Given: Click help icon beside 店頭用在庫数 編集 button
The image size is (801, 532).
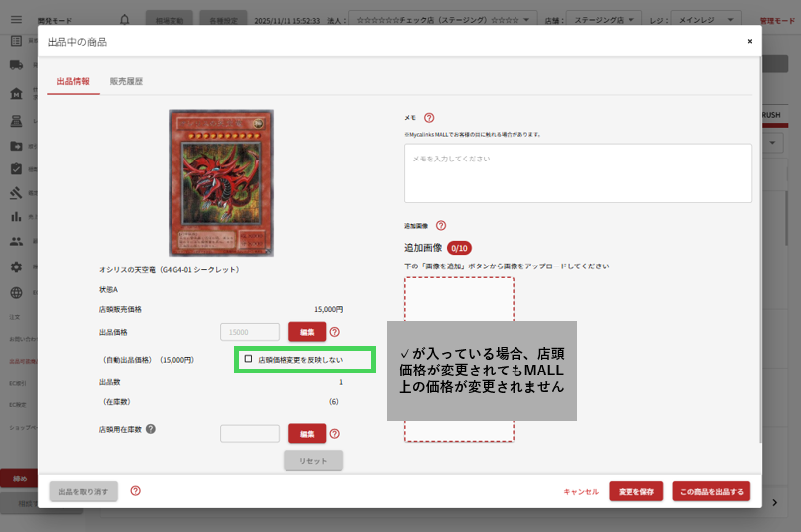Looking at the screenshot, I should (x=335, y=433).
